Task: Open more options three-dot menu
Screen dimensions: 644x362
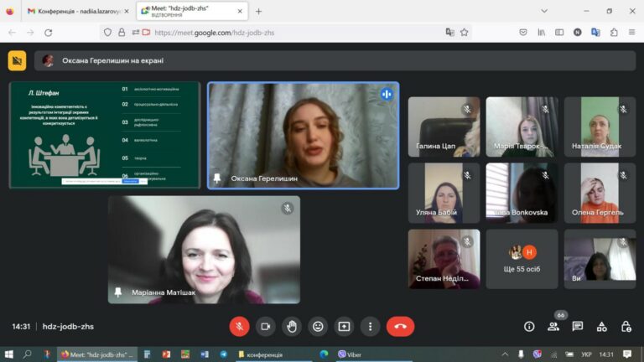Action: (x=370, y=327)
